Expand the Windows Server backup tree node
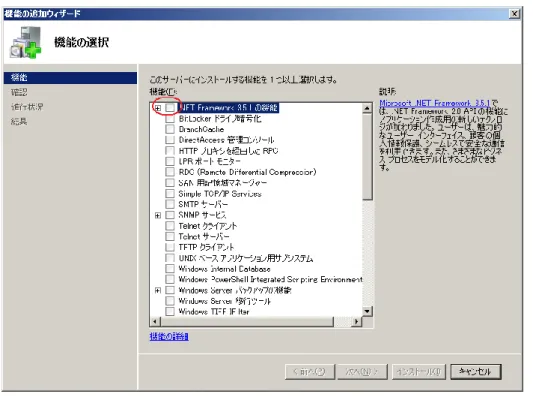The image size is (533, 397). pos(158,291)
